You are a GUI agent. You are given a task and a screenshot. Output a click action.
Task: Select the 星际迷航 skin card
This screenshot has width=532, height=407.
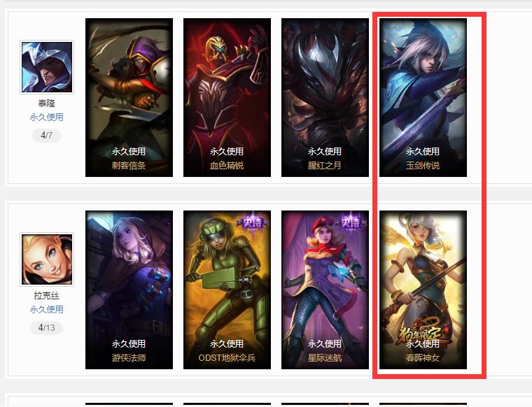[325, 290]
